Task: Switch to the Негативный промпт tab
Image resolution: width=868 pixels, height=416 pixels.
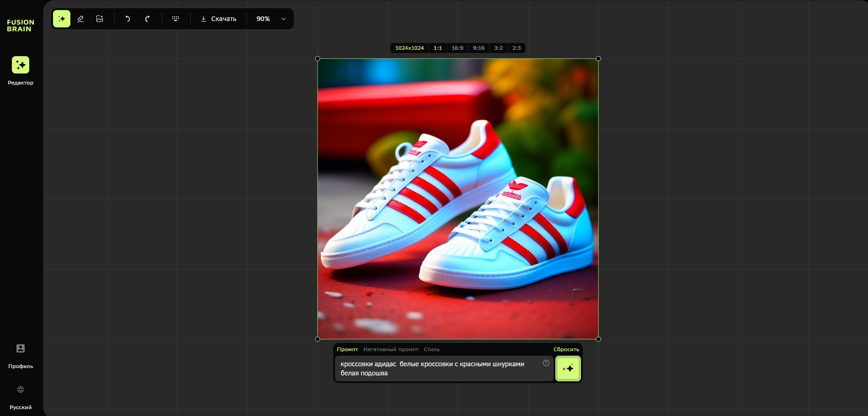Action: [391, 349]
